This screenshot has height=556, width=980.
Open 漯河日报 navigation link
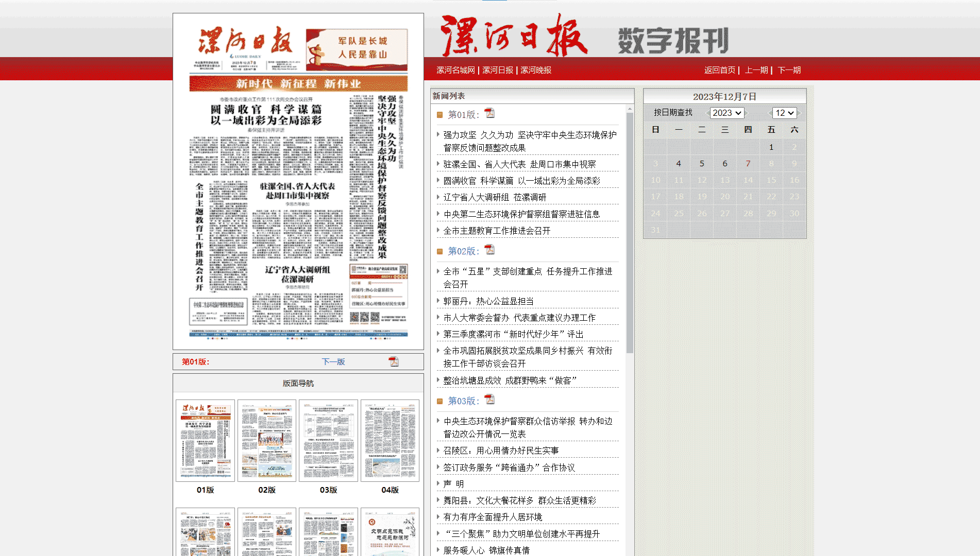pos(498,70)
